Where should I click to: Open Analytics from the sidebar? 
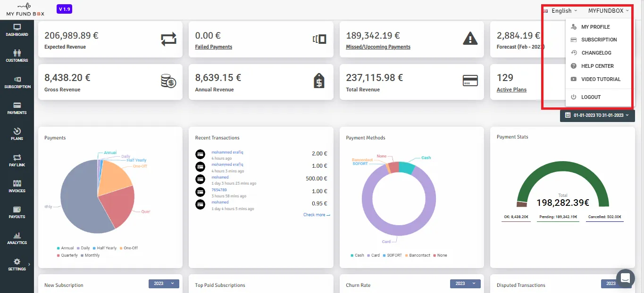[x=17, y=238]
